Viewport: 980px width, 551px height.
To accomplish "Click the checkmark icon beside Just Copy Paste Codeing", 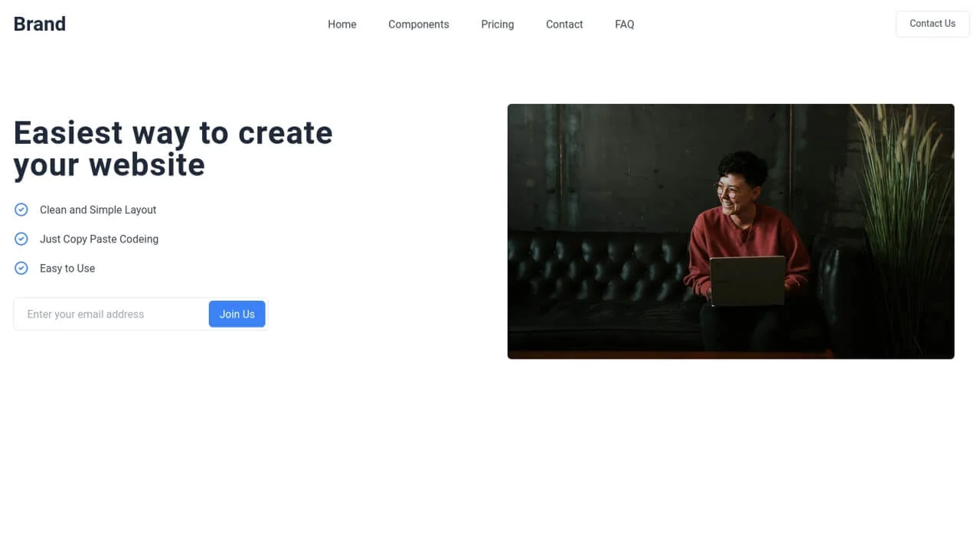I will 21,238.
